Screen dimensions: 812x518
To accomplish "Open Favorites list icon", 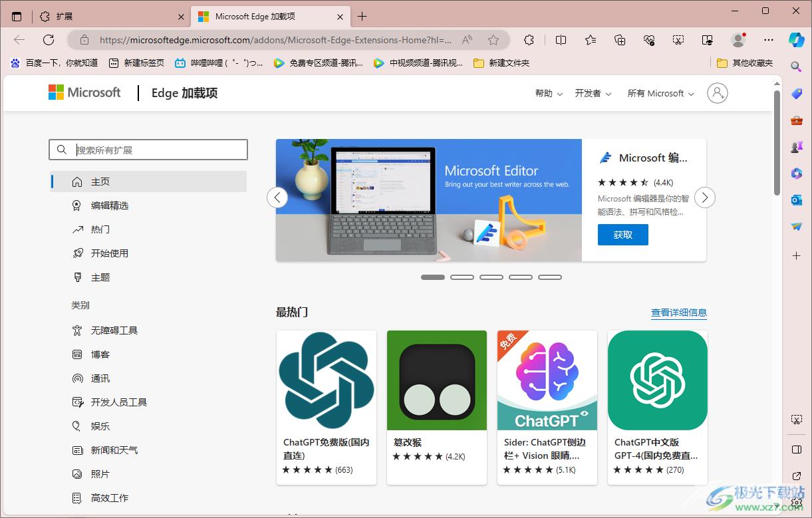I will tap(591, 40).
